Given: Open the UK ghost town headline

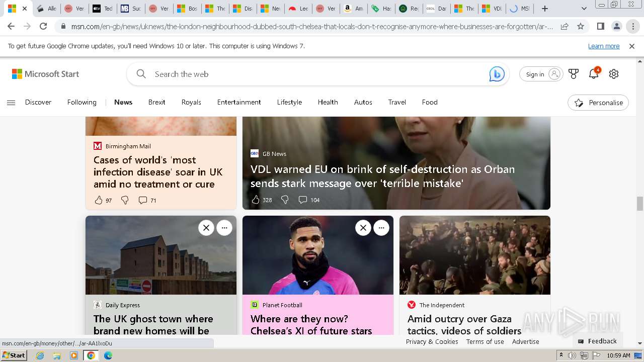Looking at the screenshot, I should pos(153,325).
